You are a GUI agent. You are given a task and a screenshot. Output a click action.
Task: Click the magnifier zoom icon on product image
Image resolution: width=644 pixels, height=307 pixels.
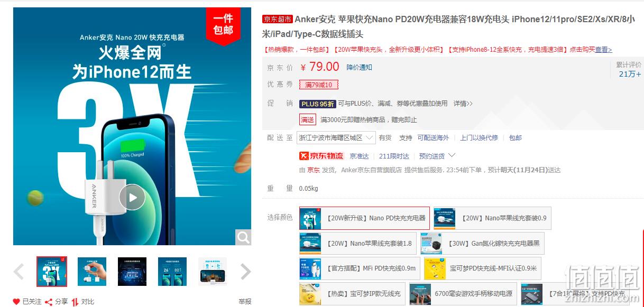pyautogui.click(x=243, y=237)
